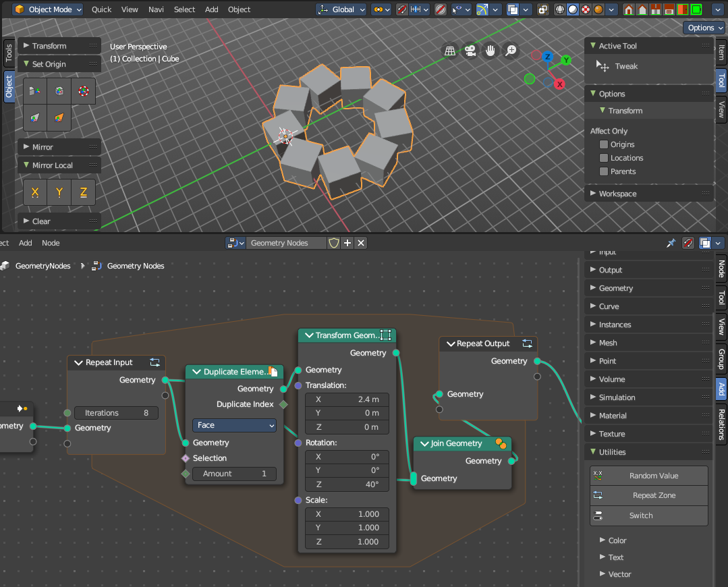728x587 pixels.
Task: Click the viewport Options button
Action: [704, 28]
